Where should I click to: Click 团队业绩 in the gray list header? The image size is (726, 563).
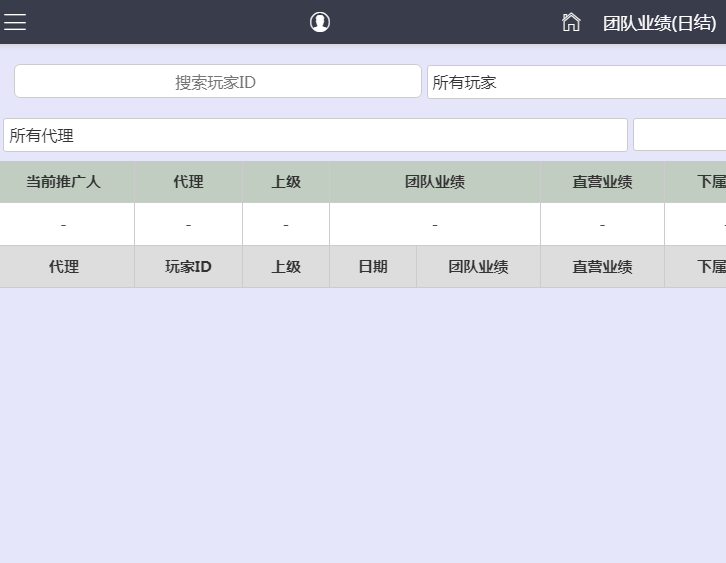pos(478,267)
